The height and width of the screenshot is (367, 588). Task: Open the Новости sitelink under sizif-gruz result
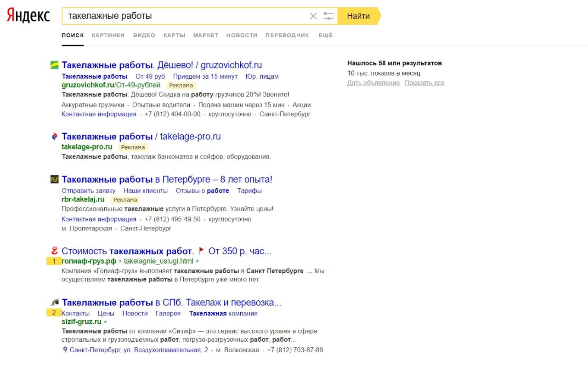(x=135, y=314)
